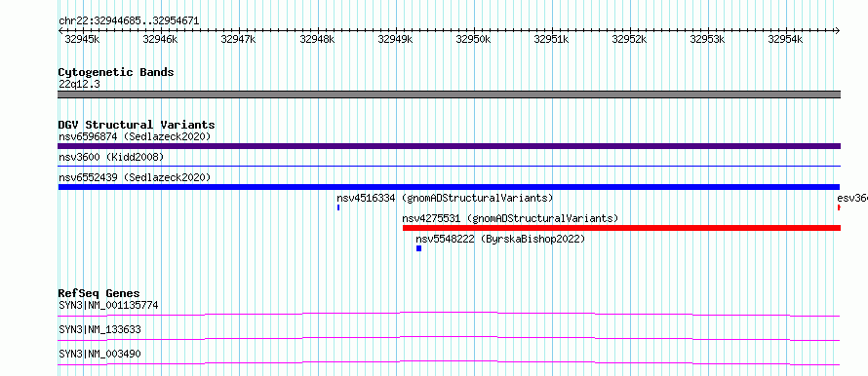Open variant nsv3600 (Kidd2008) label
868x376 pixels.
(x=111, y=158)
